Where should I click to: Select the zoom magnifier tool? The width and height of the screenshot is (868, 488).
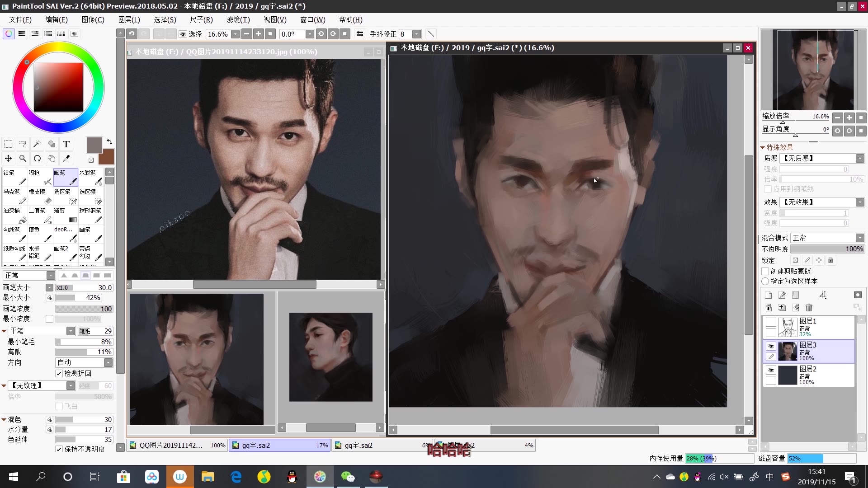coord(23,159)
